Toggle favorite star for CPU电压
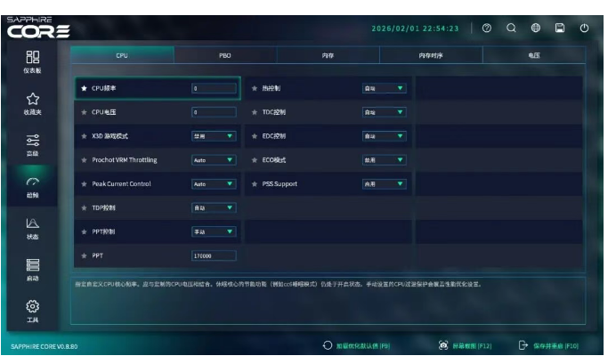 [x=84, y=112]
